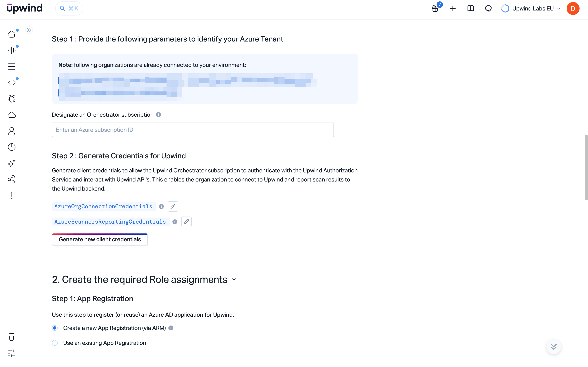Open the user avatar D menu

[573, 9]
